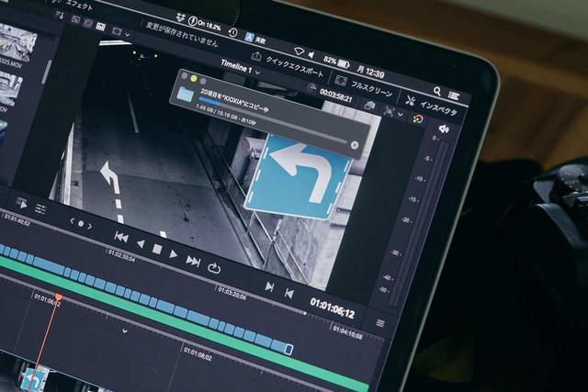Viewport: 588px width, 392px height.
Task: Go to last frame button
Action: click(193, 261)
